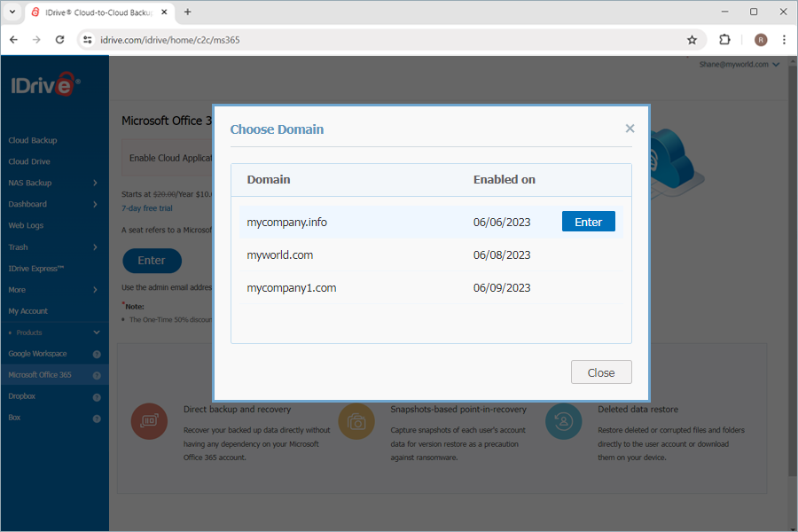
Task: Open browser extensions puzzle icon
Action: click(x=724, y=40)
